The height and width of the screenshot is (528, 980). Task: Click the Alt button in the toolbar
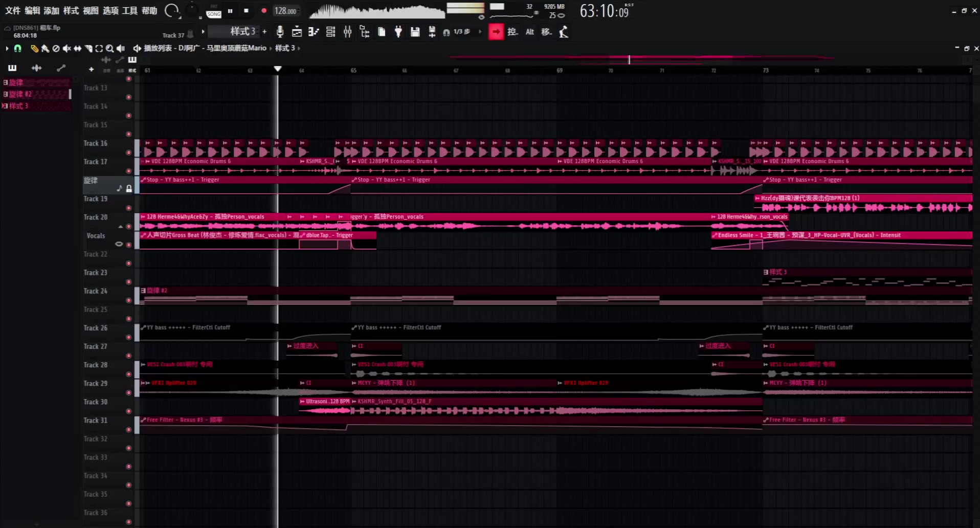pyautogui.click(x=530, y=32)
